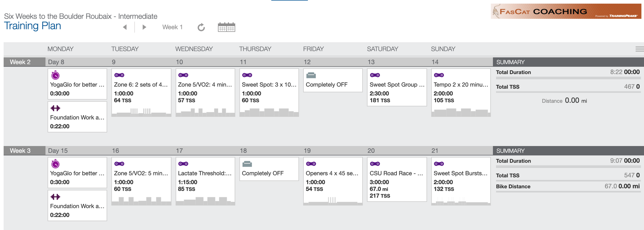Click stopwatch icon on Day 8 YogaGlo workout
644x230 pixels.
pyautogui.click(x=55, y=75)
